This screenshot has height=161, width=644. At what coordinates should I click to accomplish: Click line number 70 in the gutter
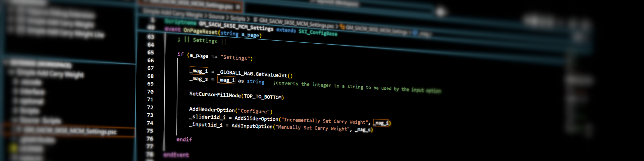click(x=150, y=92)
